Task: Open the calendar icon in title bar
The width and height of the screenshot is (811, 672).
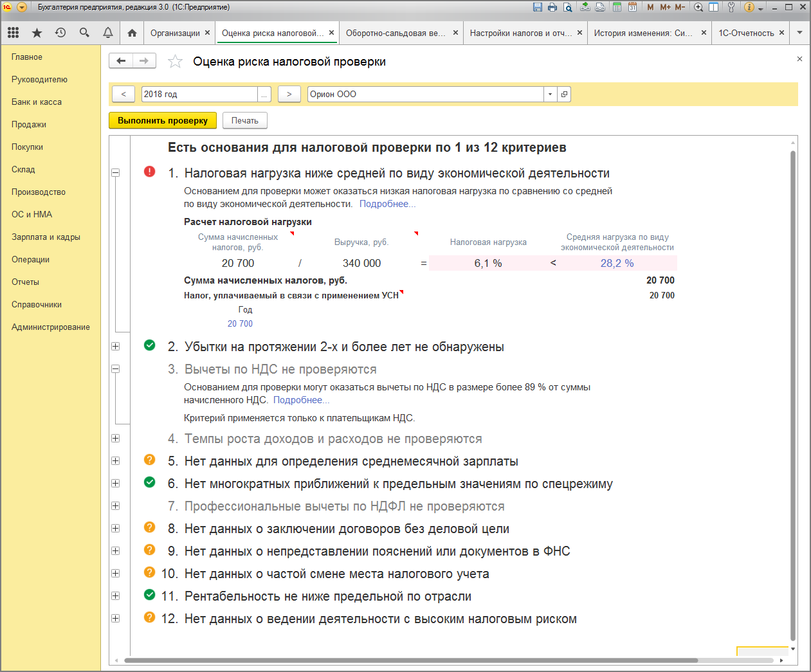Action: coord(633,7)
